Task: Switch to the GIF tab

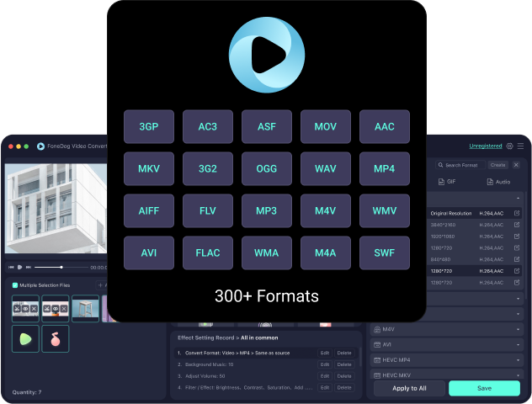Action: point(447,182)
